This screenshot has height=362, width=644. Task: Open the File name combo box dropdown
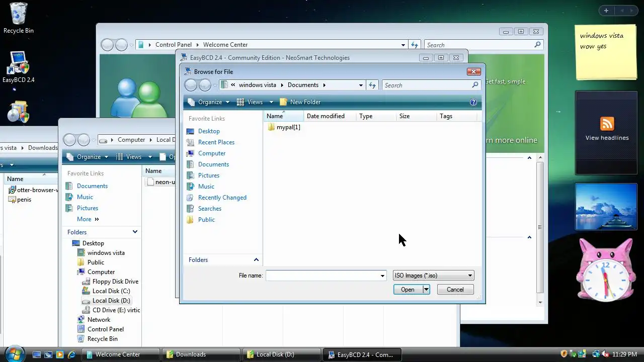pyautogui.click(x=382, y=276)
